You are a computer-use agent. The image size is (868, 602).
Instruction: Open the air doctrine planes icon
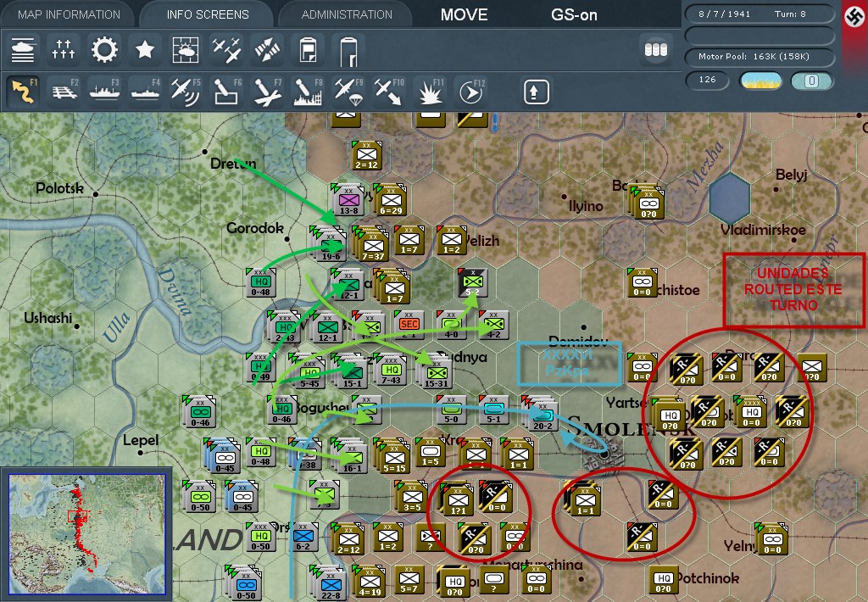pyautogui.click(x=226, y=50)
